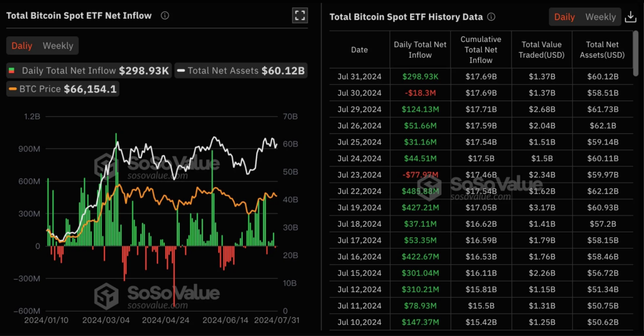Click the $62.1B net assets cell
Screen dimensions: 644x336
pyautogui.click(x=602, y=126)
